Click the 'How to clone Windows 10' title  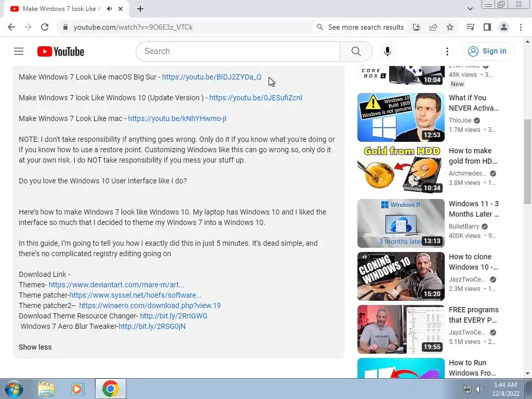click(x=473, y=262)
